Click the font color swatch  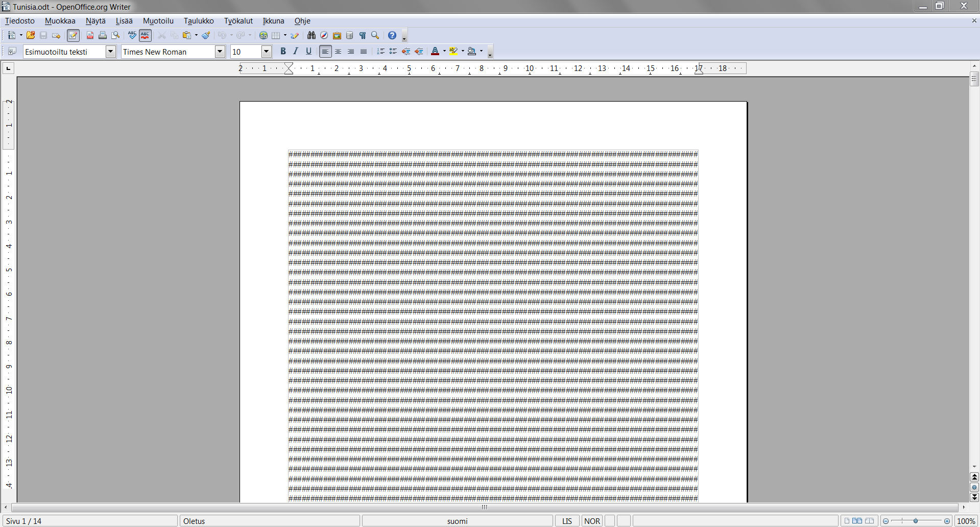(x=435, y=52)
